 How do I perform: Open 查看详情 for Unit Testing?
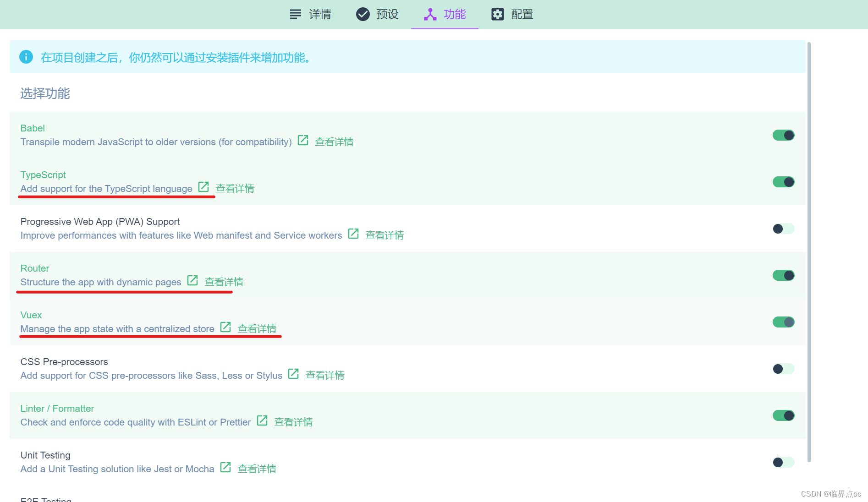tap(257, 469)
